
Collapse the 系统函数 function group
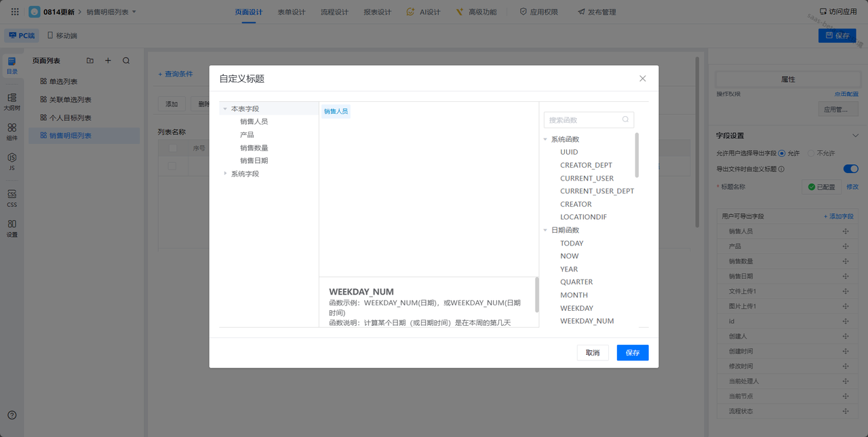click(x=546, y=139)
